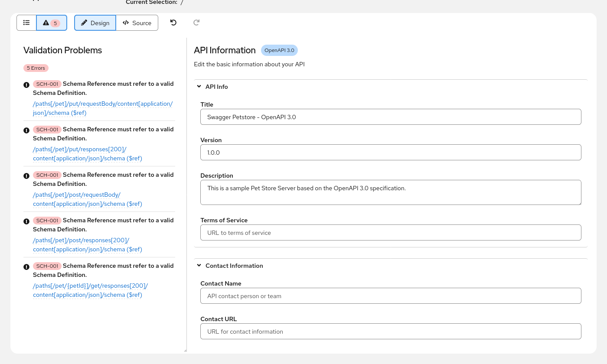607x364 pixels.
Task: Open /pet post requestBody schema link
Action: (x=88, y=199)
